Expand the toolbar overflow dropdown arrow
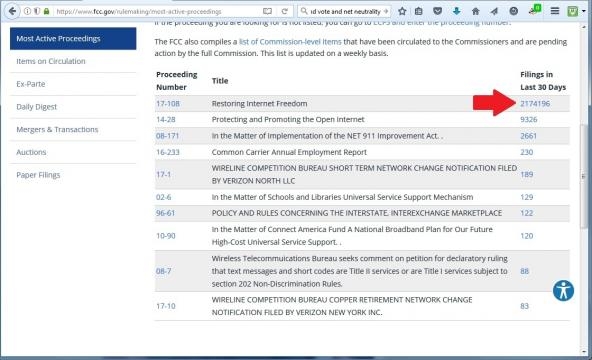The width and height of the screenshot is (592, 360). (x=584, y=11)
